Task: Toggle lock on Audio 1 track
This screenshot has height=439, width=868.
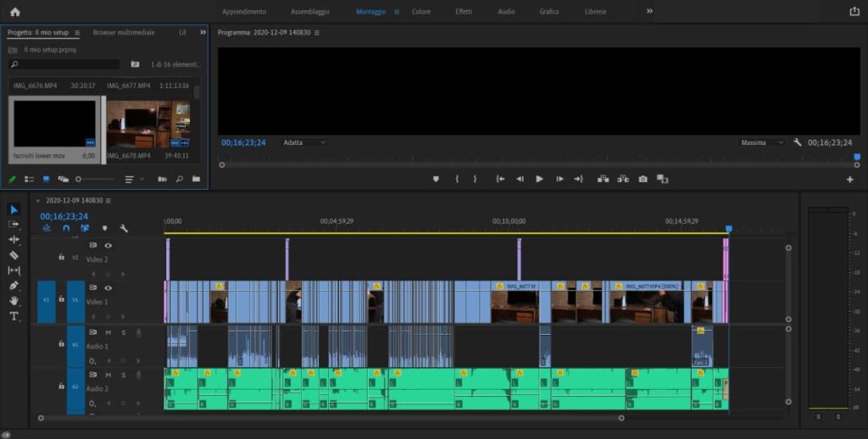Action: point(61,343)
